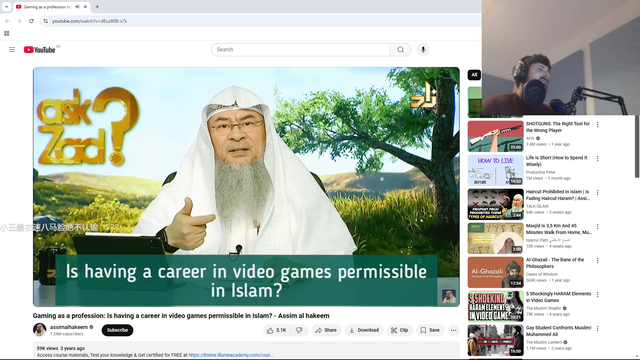Select the Gaming as a profession tab

pos(47,7)
